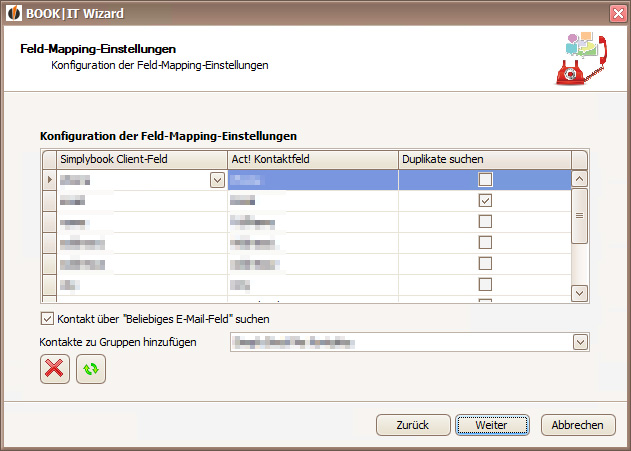Click the red telephone wizard graphic

tap(581, 59)
